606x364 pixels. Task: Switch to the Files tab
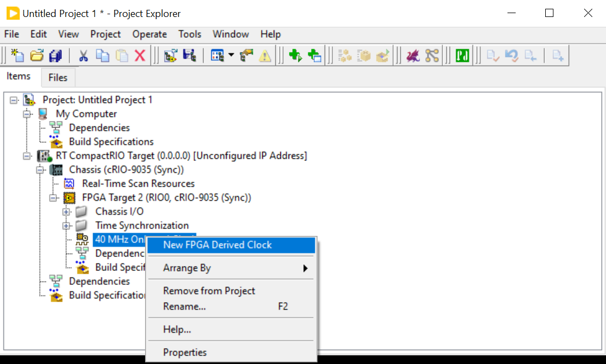pos(58,77)
